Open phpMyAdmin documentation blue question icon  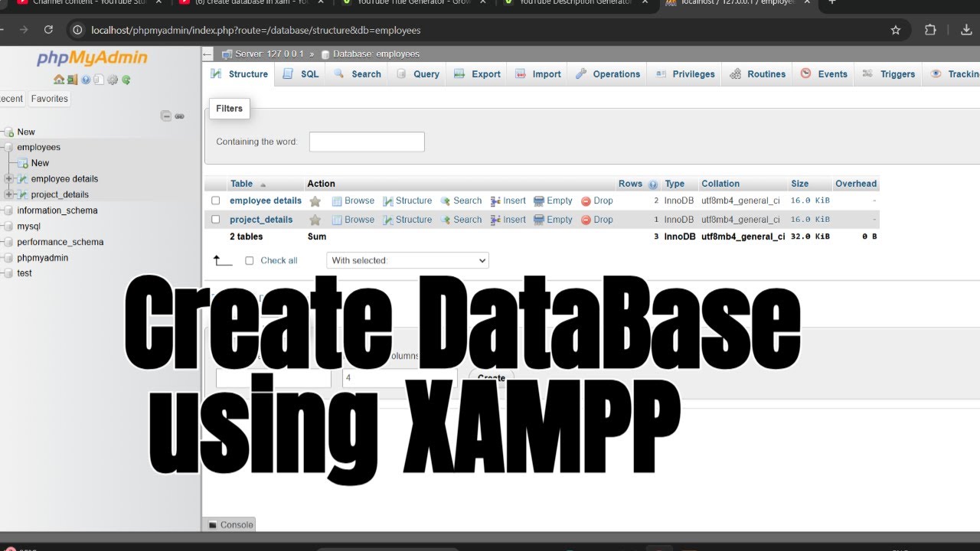point(86,80)
